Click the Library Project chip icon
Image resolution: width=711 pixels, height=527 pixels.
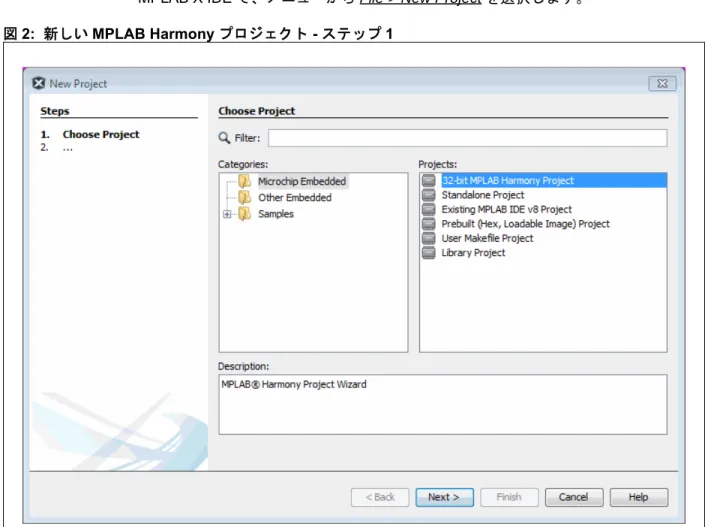(429, 253)
